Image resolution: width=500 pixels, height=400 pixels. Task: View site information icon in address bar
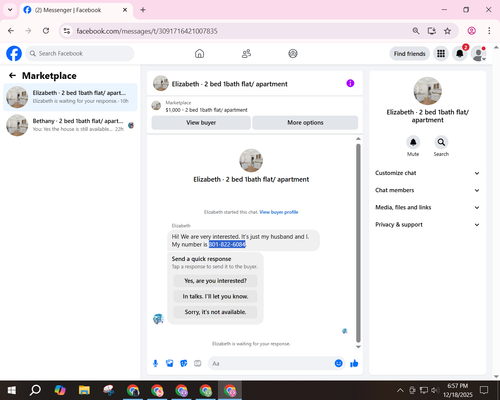coord(67,31)
